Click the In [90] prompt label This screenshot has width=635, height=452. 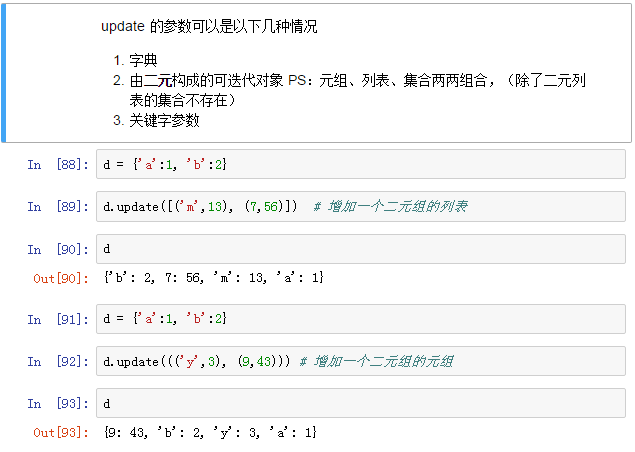point(56,249)
